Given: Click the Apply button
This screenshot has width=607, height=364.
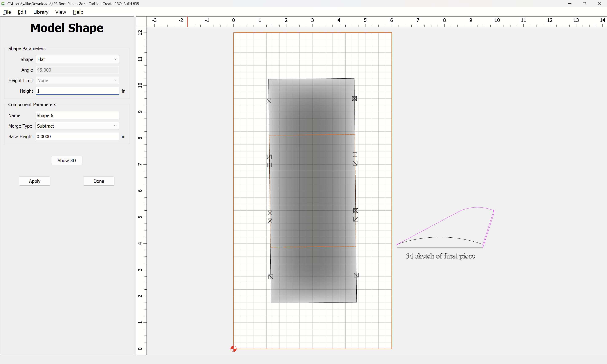Looking at the screenshot, I should coord(35,181).
